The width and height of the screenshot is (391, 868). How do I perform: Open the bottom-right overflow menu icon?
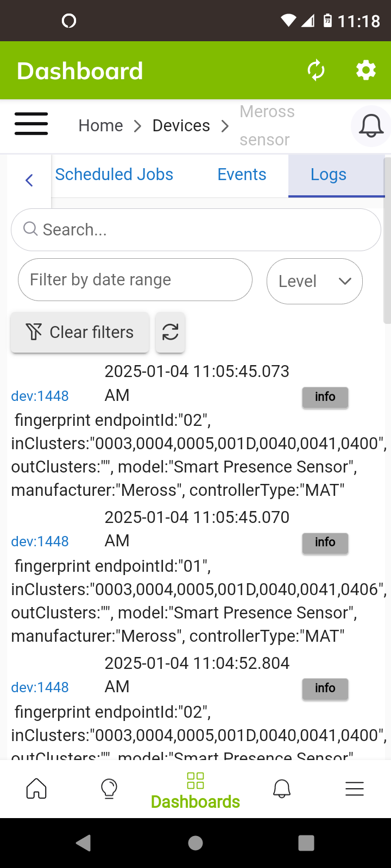coord(355,788)
